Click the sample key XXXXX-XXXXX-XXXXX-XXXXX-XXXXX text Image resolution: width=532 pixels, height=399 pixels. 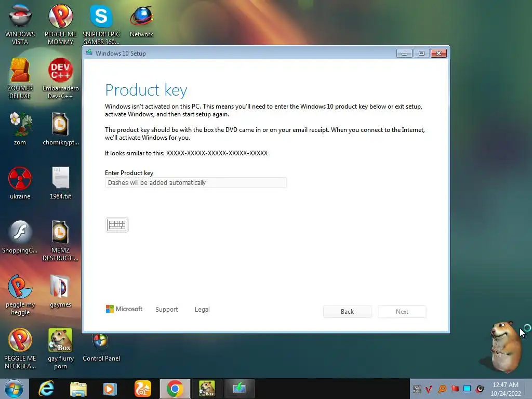217,153
